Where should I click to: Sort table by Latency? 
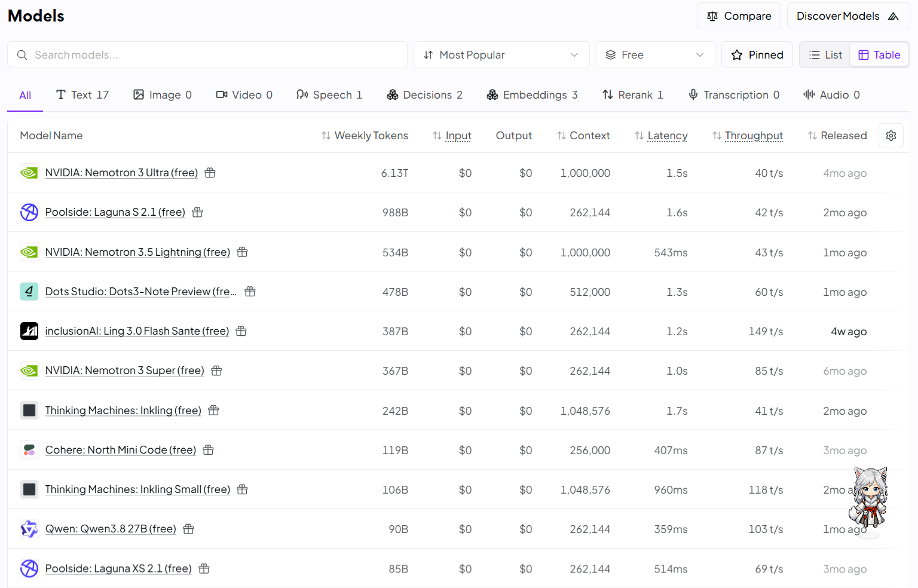click(661, 136)
